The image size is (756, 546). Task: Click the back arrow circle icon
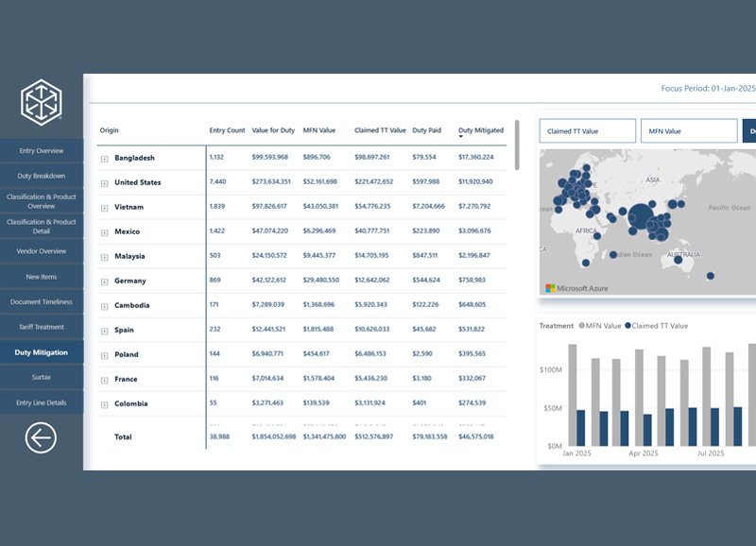click(x=41, y=437)
